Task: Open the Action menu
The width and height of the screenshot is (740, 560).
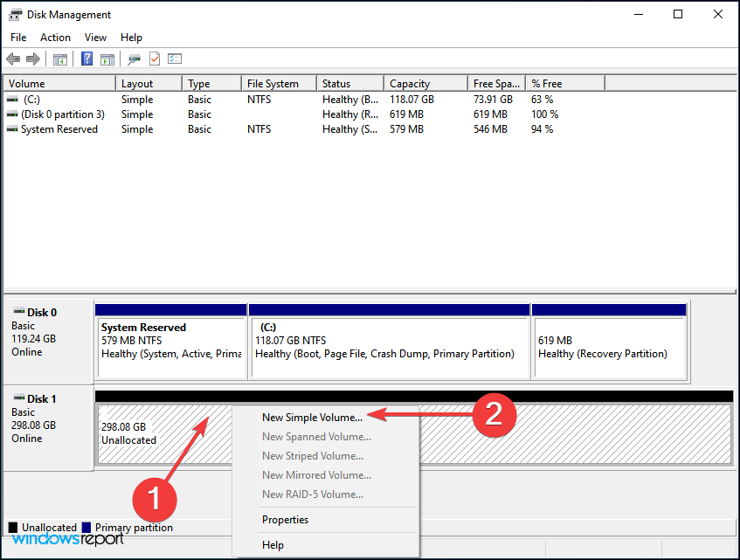Action: (55, 38)
